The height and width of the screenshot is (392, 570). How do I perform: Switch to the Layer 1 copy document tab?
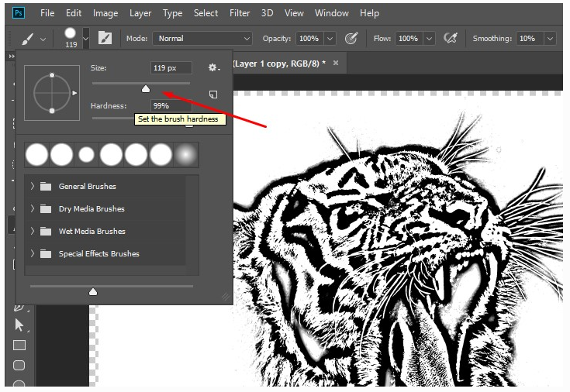(279, 64)
